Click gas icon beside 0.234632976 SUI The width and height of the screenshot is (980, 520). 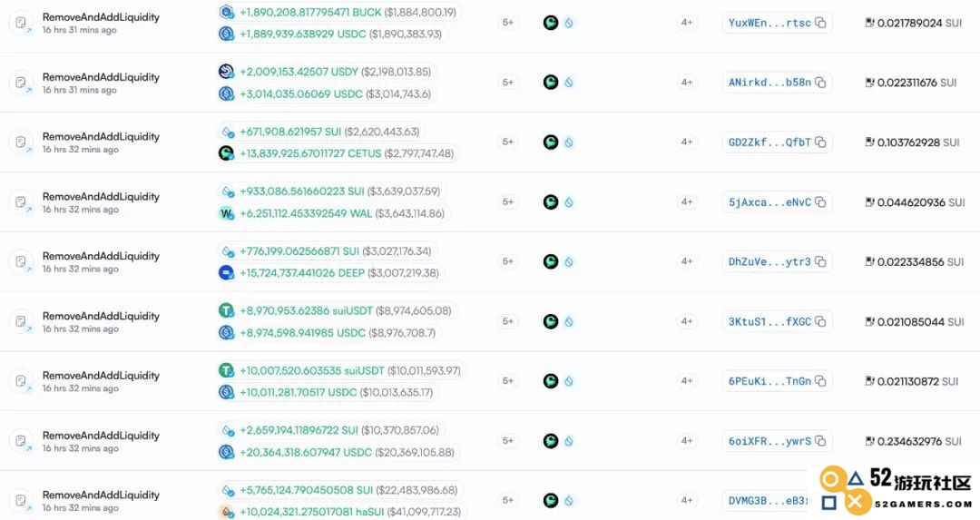pos(869,441)
